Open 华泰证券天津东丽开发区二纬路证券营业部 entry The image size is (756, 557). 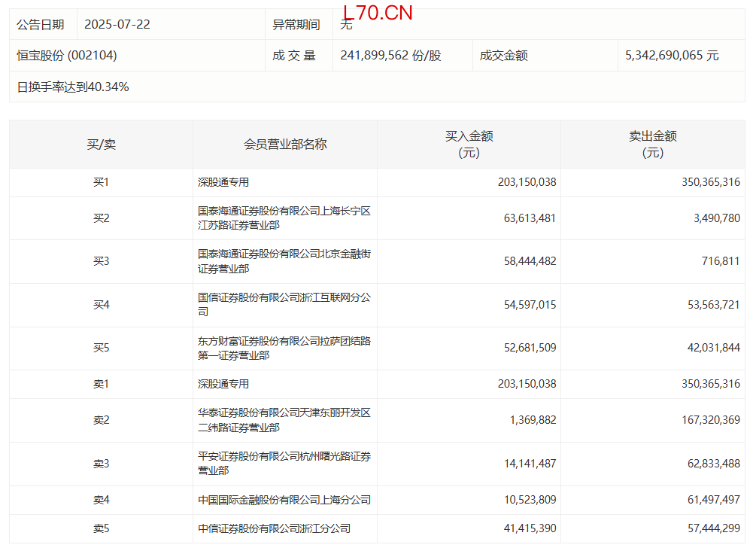point(284,420)
